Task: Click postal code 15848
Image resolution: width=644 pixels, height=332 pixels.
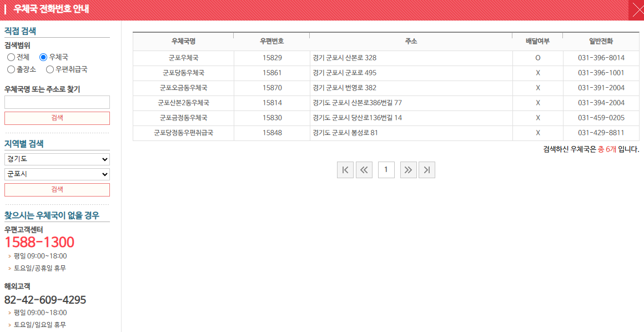Action: click(272, 133)
